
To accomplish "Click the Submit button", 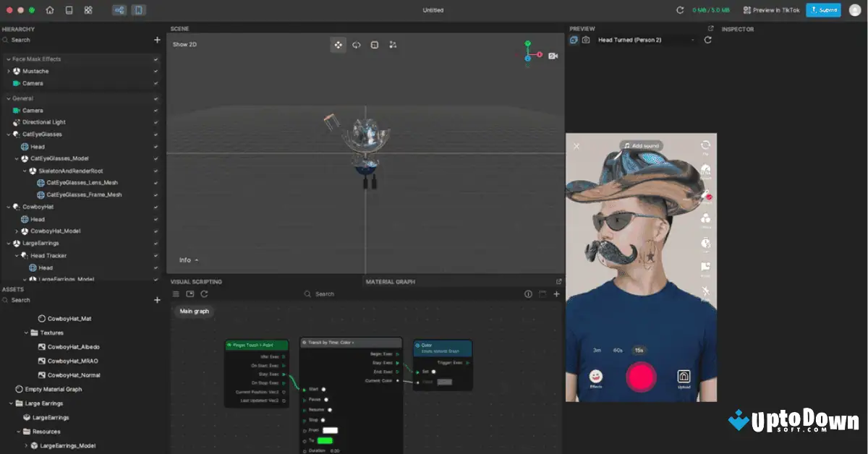I will (823, 10).
